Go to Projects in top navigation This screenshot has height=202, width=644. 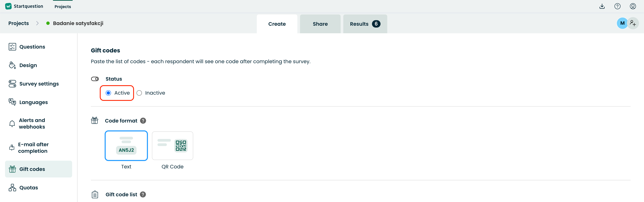tap(63, 7)
